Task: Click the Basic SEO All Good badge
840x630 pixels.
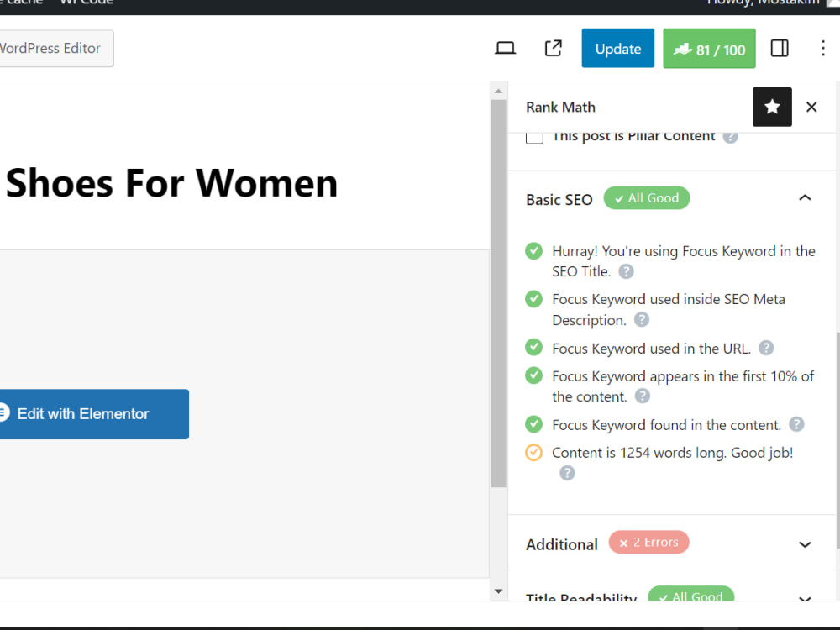Action: tap(647, 197)
